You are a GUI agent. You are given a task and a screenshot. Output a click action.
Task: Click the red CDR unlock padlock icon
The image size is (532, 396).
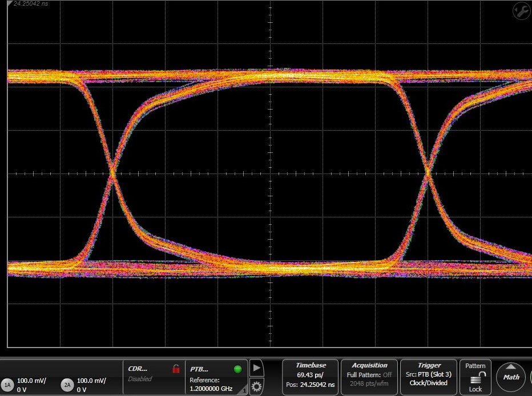176,369
